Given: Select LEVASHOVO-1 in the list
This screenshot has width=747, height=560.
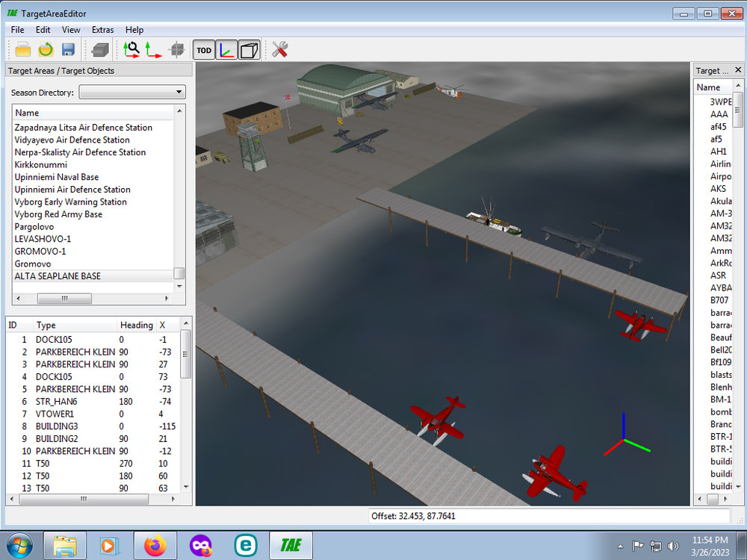Looking at the screenshot, I should point(43,239).
